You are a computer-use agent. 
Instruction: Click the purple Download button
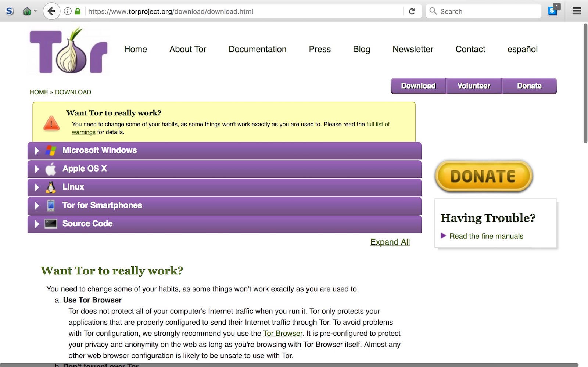pos(418,86)
